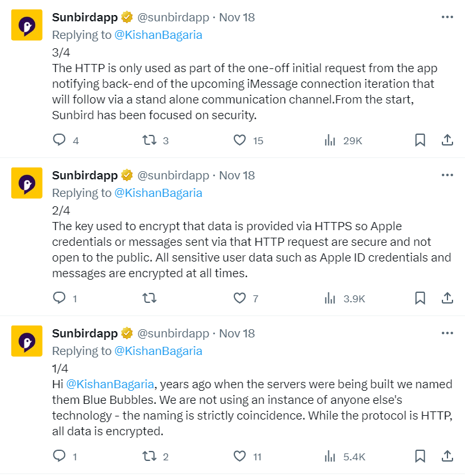This screenshot has height=476, width=465.
Task: Share the 3/4 tweet
Action: (x=447, y=140)
